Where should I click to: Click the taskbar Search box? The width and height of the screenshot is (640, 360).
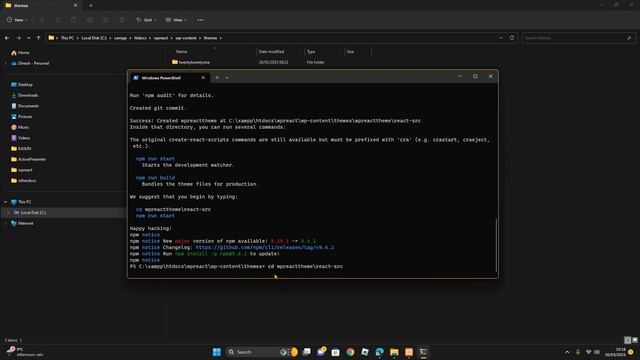(x=261, y=352)
